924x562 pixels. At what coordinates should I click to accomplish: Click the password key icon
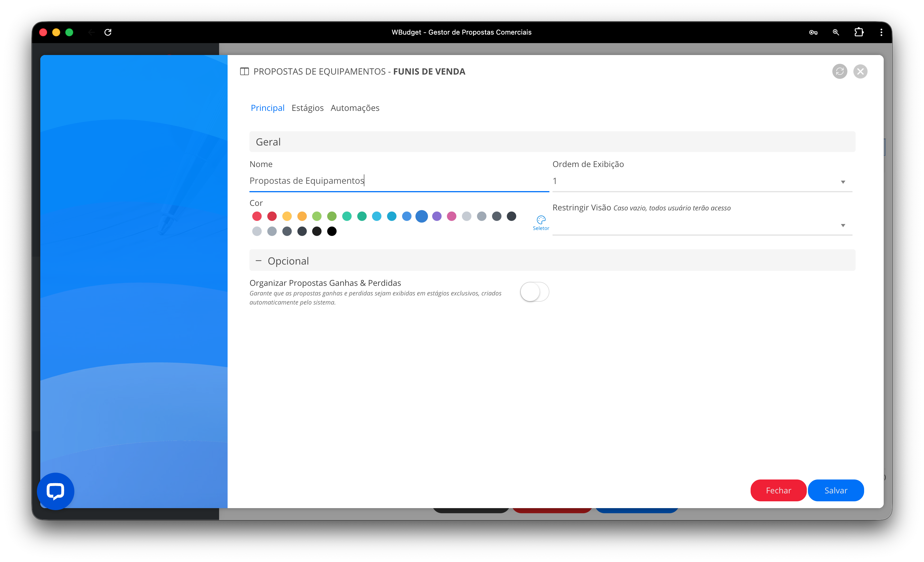click(813, 32)
